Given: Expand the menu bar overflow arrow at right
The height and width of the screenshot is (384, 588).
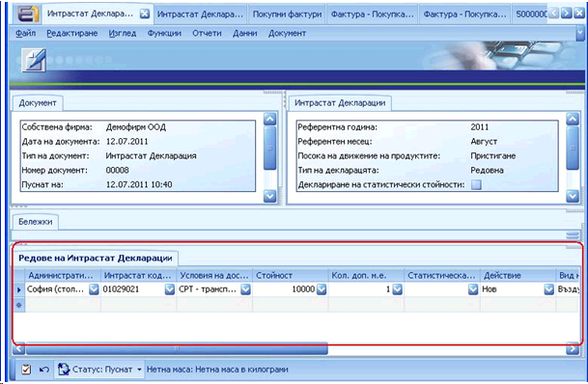Looking at the screenshot, I should point(580,34).
